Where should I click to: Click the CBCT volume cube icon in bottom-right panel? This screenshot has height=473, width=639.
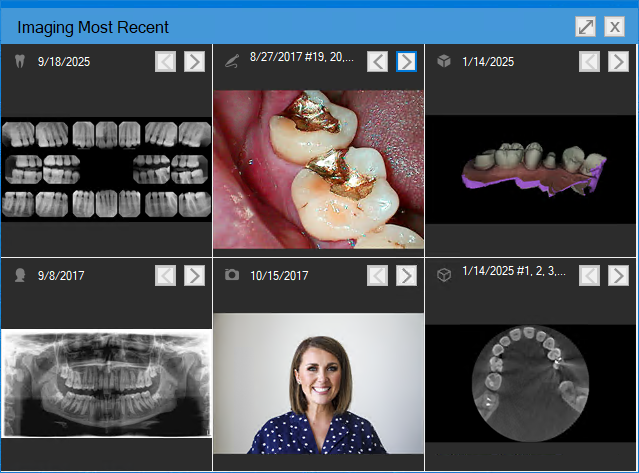click(444, 275)
